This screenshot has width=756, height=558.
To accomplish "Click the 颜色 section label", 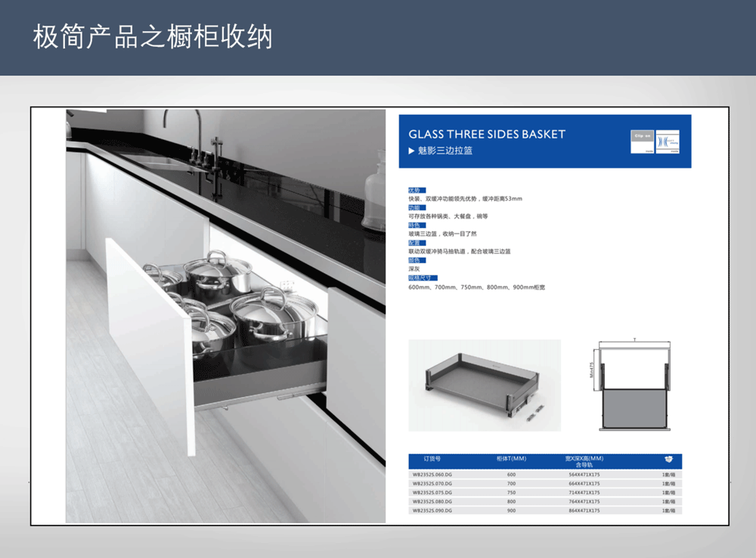I will pos(417,260).
